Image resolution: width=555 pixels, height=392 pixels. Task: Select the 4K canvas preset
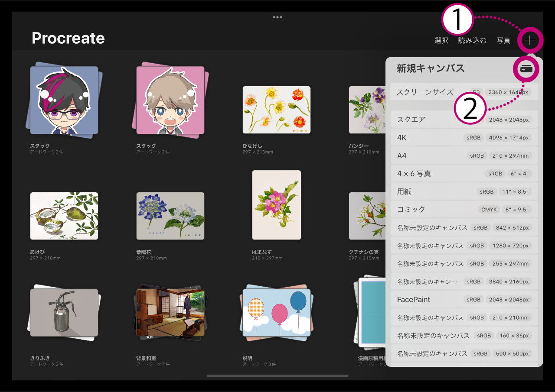pos(464,137)
